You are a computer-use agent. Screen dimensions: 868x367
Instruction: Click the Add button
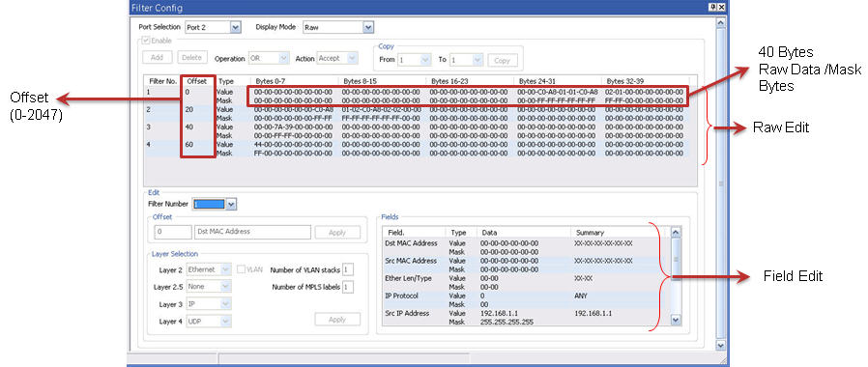(x=158, y=58)
